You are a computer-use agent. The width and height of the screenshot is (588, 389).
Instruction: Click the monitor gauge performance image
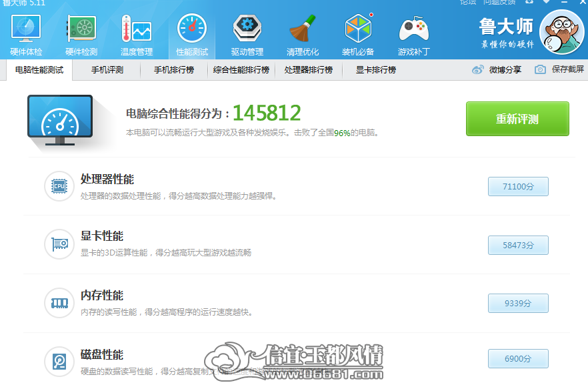coord(60,120)
